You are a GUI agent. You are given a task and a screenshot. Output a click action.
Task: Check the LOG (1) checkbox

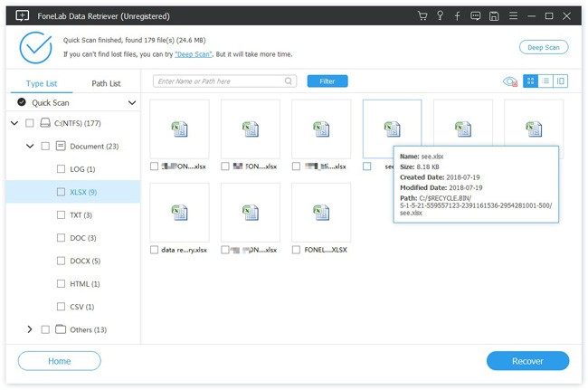61,168
